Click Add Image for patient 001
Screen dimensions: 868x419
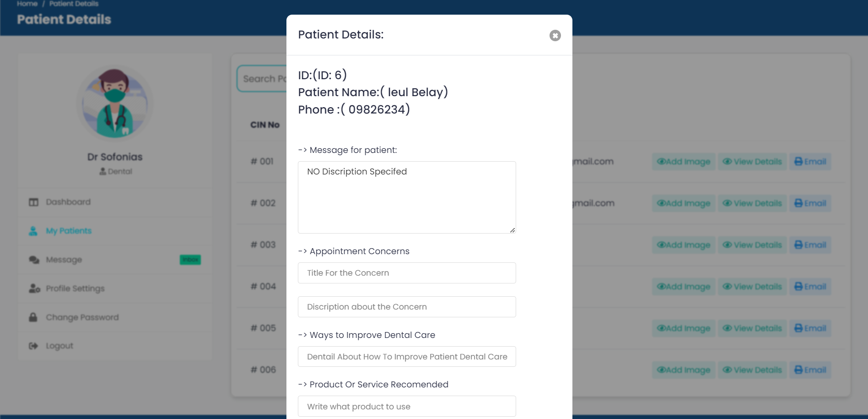(684, 162)
